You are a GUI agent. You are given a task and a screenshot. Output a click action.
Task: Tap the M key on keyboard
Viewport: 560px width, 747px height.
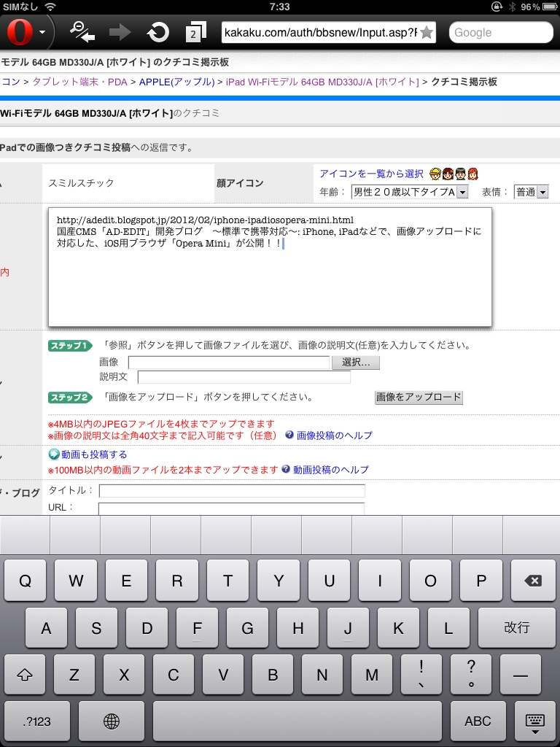point(371,675)
